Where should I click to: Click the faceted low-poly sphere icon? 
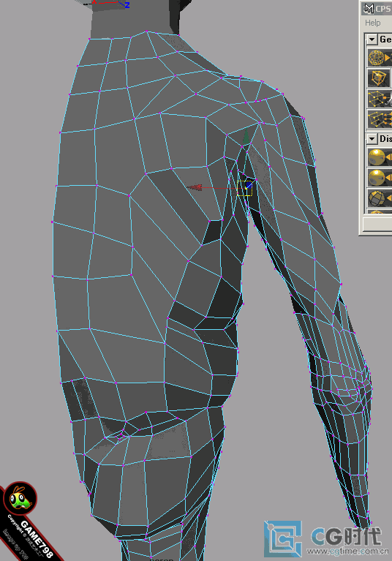tap(380, 198)
